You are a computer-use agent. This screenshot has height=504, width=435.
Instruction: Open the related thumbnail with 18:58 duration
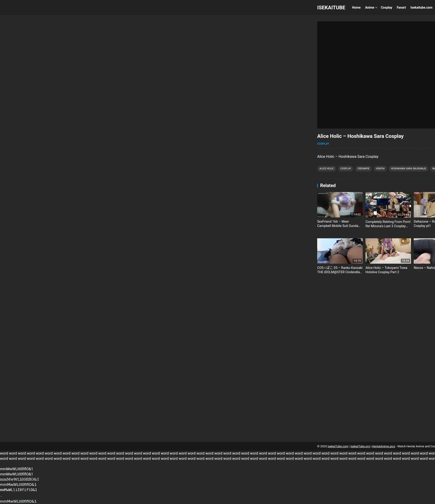click(388, 251)
